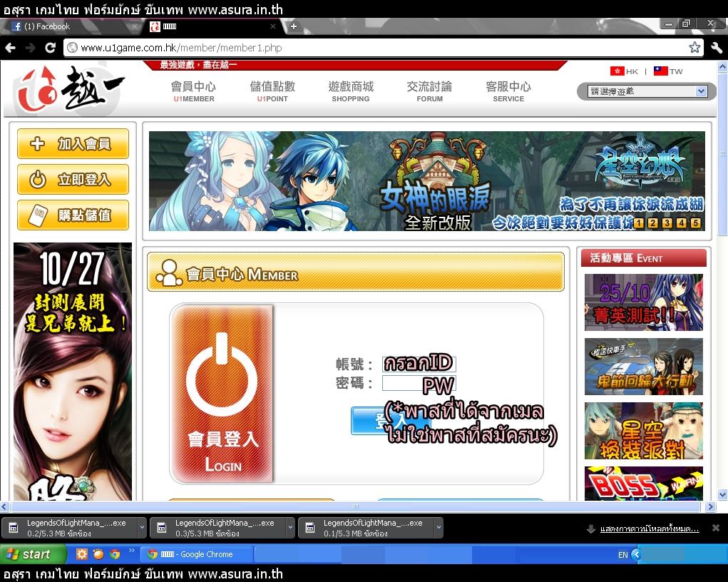728x582 pixels.
Task: Click the Chrome icon in quick launch
Action: tap(115, 554)
